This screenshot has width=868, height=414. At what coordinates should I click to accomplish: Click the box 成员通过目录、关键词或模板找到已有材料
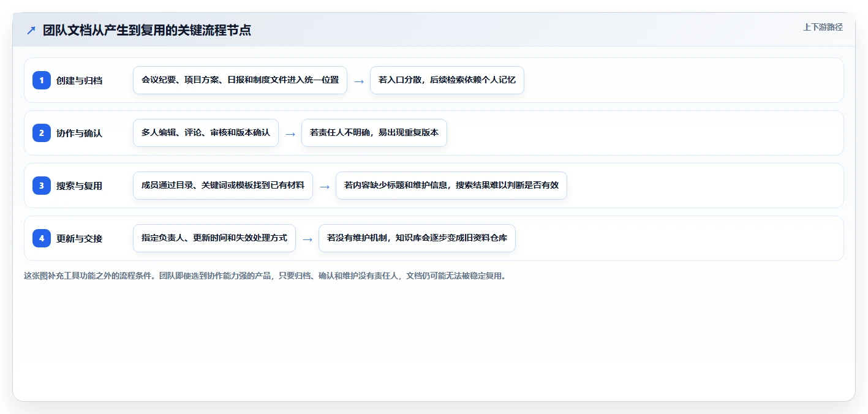(x=223, y=186)
